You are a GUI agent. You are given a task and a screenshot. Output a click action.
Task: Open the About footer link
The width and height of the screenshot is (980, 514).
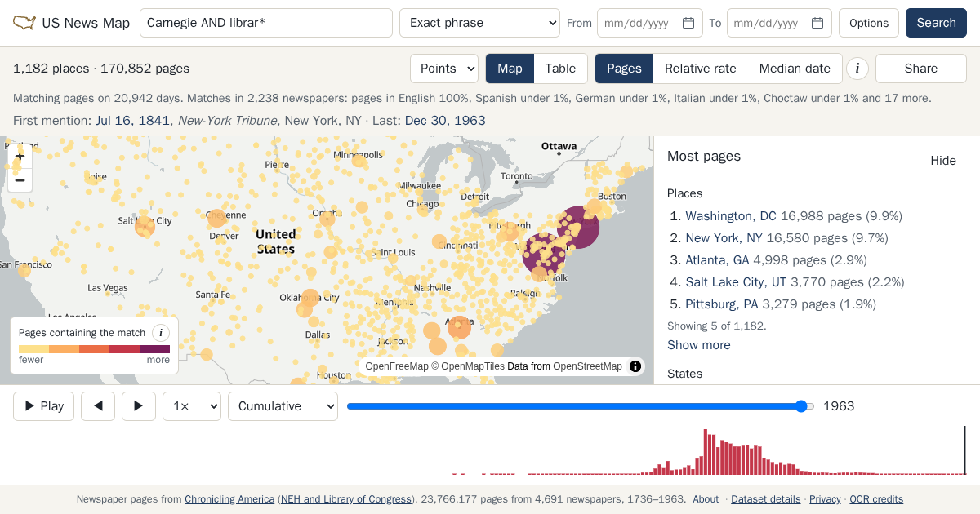(706, 499)
